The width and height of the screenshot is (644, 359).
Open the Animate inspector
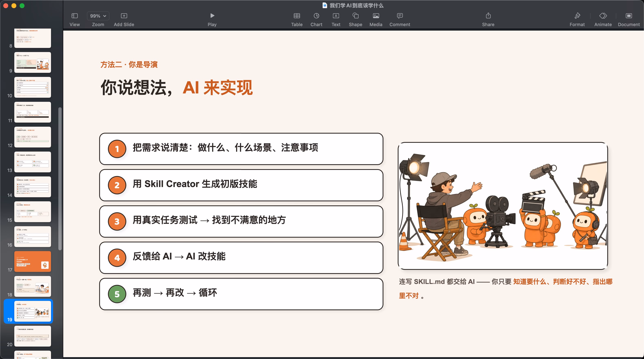coord(603,20)
